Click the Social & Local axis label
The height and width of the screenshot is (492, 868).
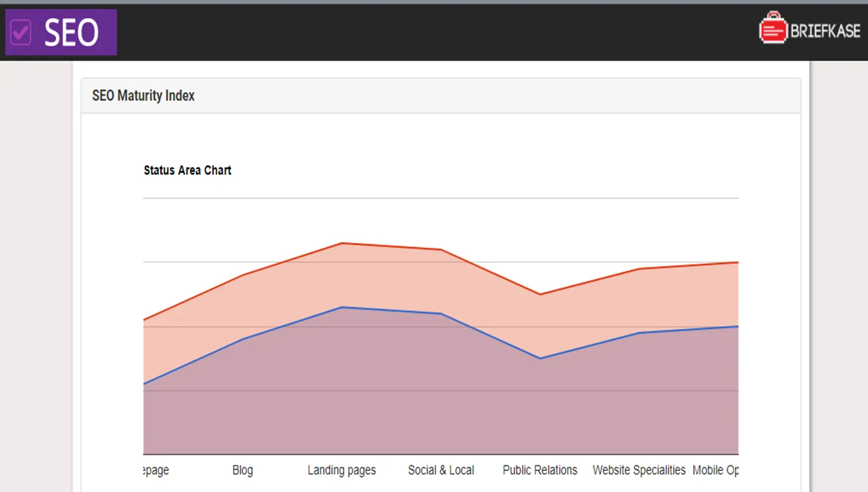tap(441, 470)
